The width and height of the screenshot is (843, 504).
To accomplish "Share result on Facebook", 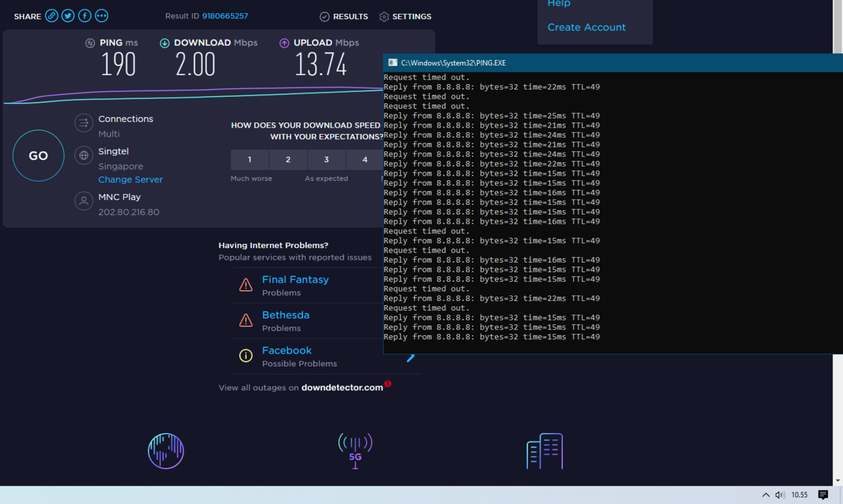I will tap(85, 16).
